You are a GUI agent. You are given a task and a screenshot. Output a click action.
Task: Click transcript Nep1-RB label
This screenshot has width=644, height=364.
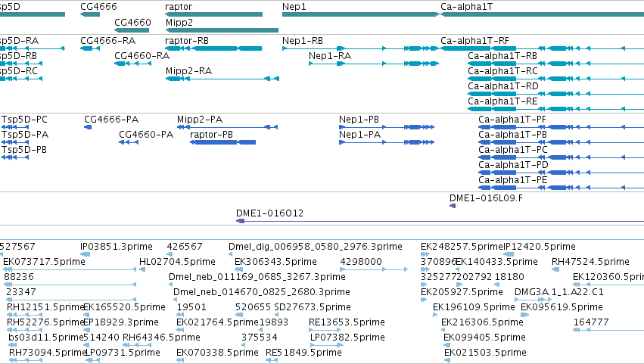click(303, 41)
